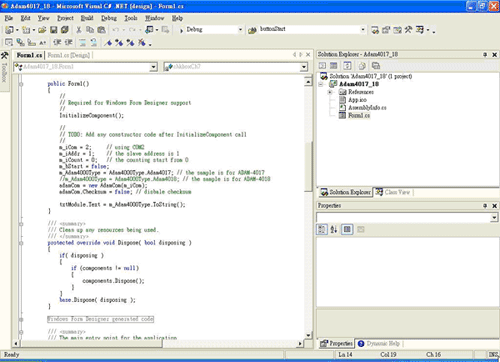The width and height of the screenshot is (500, 362).
Task: Open the Tools menu
Action: 131,18
